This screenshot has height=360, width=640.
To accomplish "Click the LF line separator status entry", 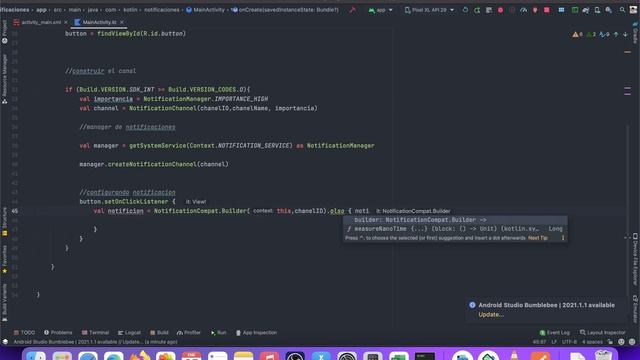I will 554,342.
